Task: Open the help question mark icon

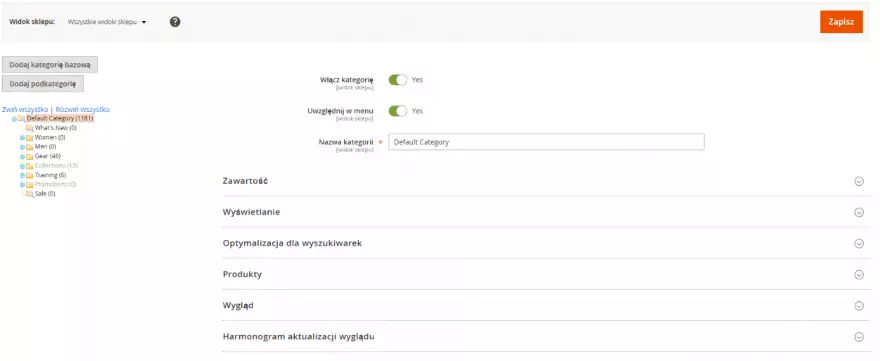Action: 175,22
